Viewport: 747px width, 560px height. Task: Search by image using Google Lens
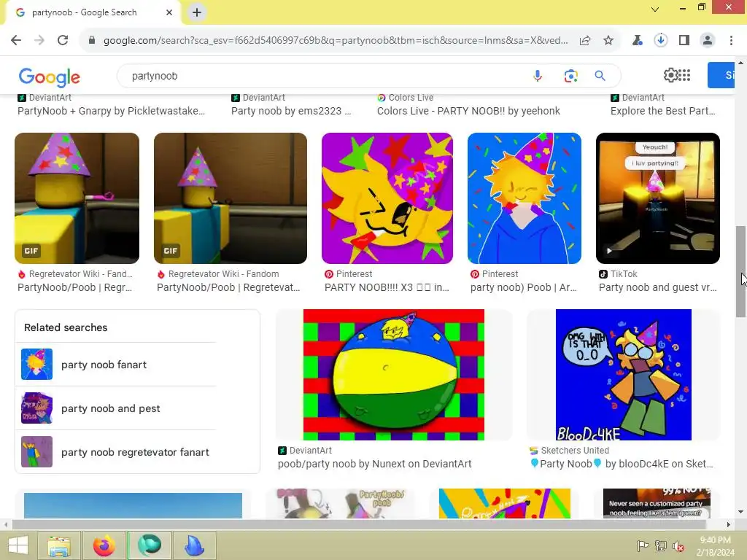(570, 76)
